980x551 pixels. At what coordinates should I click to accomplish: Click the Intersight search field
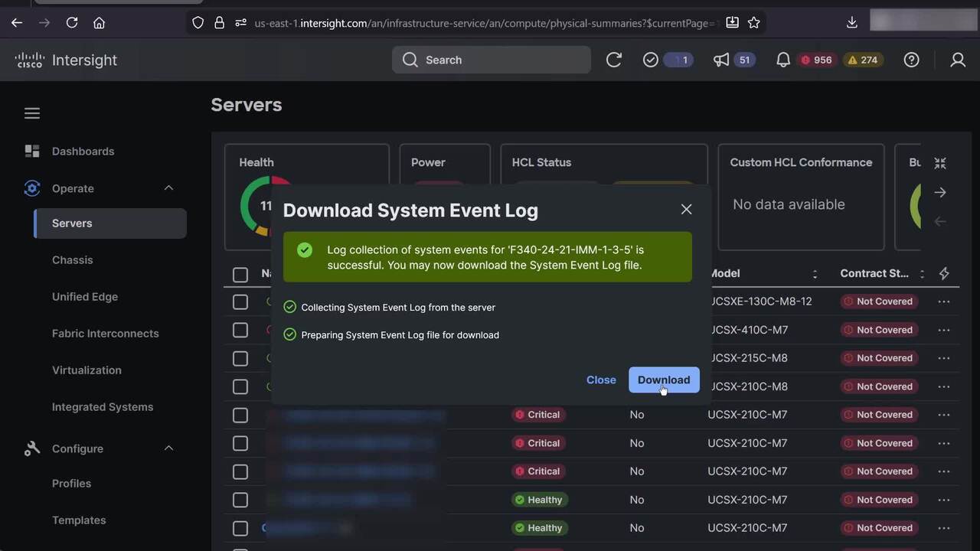pyautogui.click(x=492, y=60)
